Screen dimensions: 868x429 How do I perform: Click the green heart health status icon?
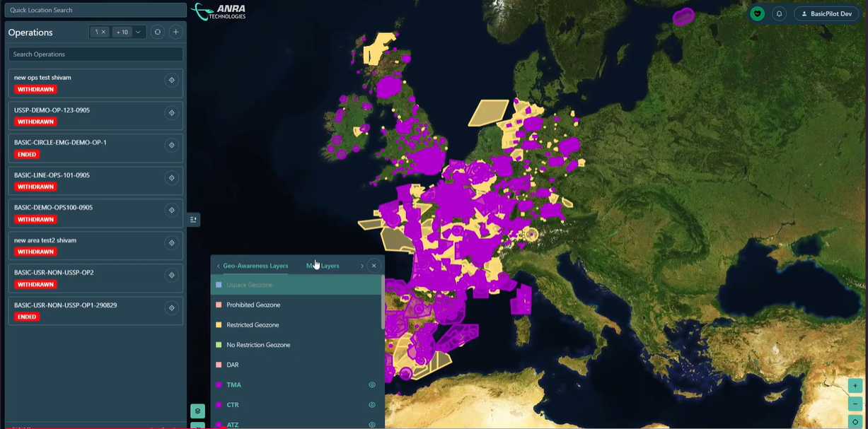(x=757, y=13)
